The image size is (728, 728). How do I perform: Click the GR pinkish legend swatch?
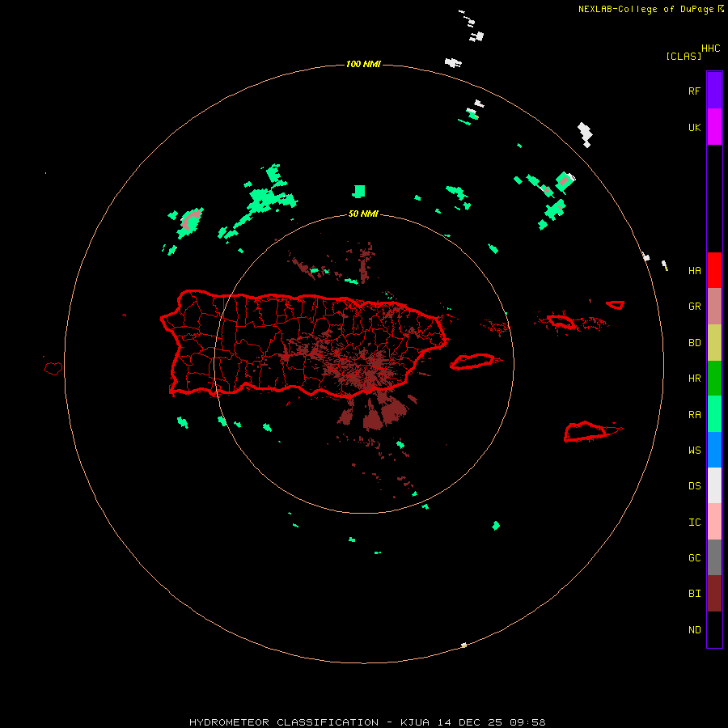[x=714, y=307]
